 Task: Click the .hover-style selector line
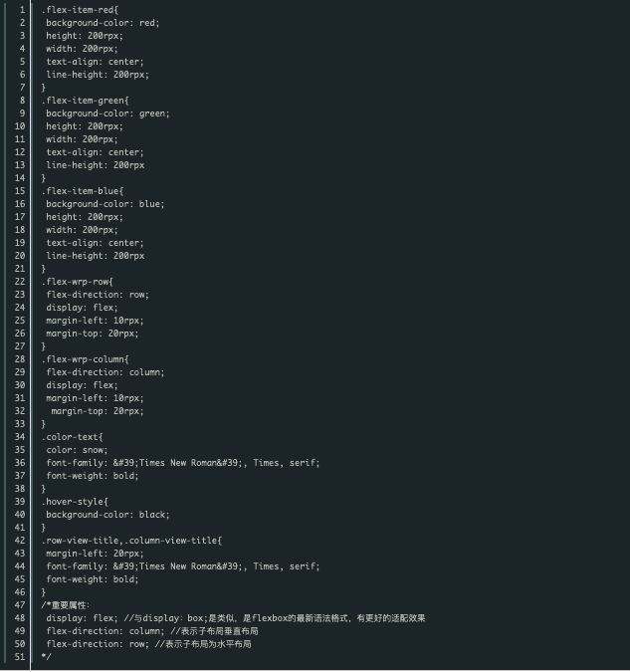point(75,502)
